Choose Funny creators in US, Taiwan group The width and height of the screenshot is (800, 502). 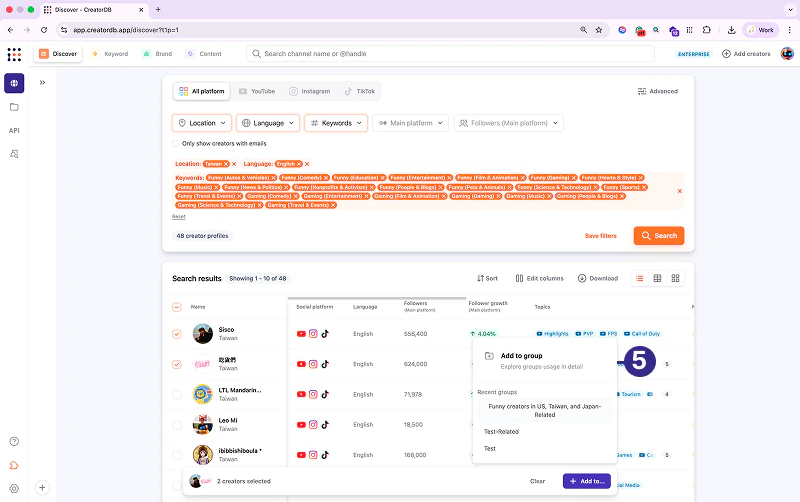545,411
